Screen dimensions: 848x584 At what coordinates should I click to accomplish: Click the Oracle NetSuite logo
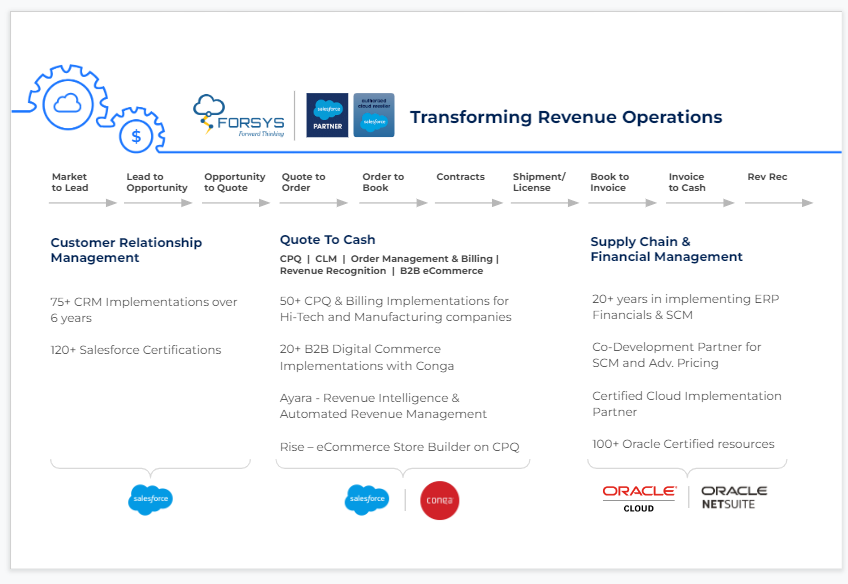click(734, 497)
